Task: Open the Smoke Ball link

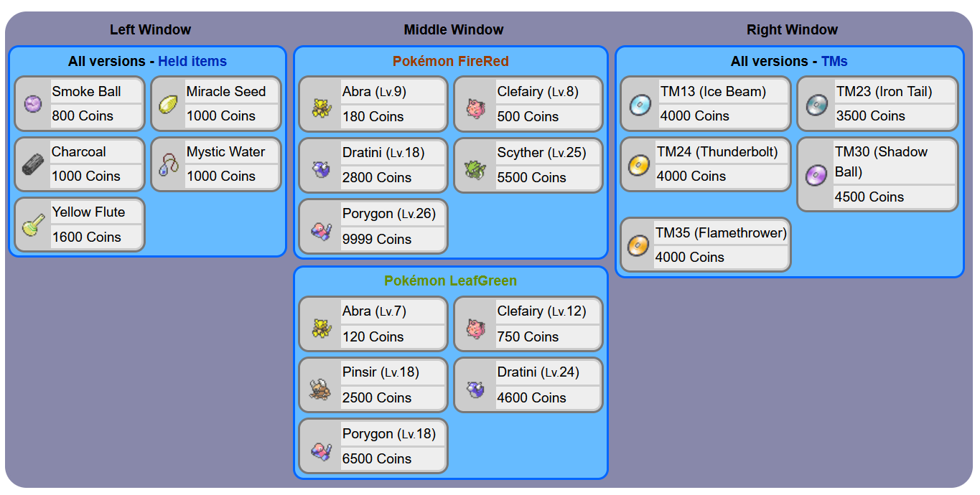Action: tap(86, 91)
